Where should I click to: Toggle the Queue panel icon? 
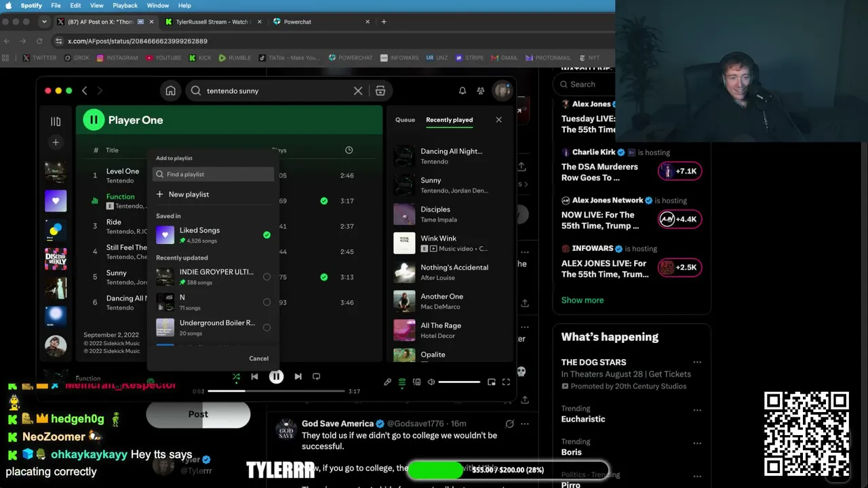tap(401, 382)
